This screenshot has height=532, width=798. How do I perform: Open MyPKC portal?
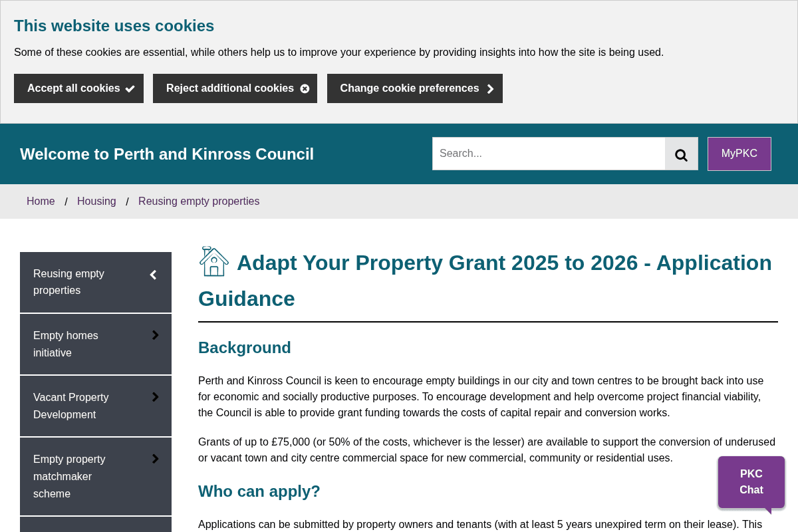739,154
